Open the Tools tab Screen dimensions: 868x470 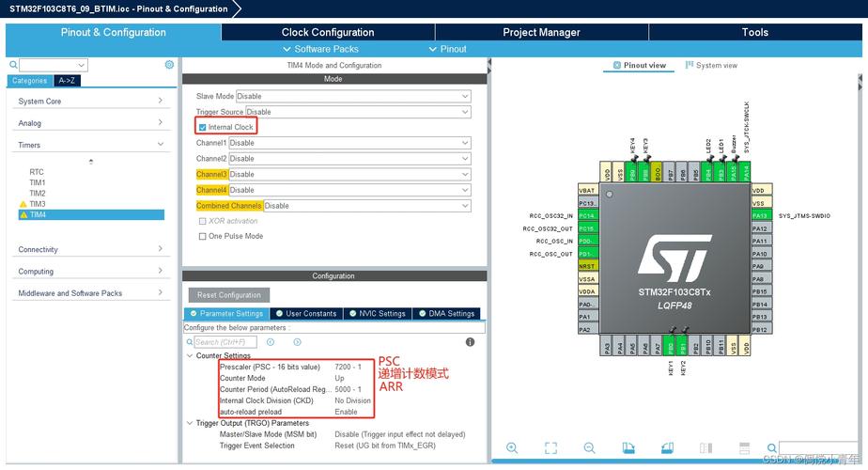[x=755, y=32]
